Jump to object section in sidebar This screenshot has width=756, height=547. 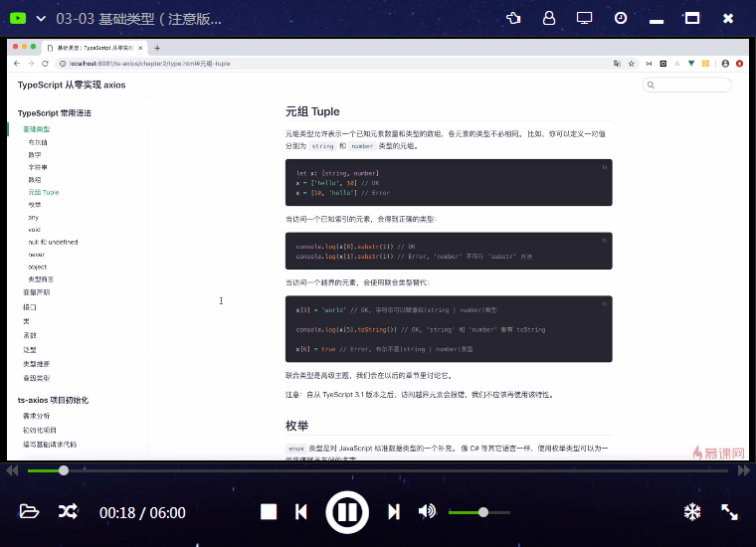pyautogui.click(x=38, y=267)
